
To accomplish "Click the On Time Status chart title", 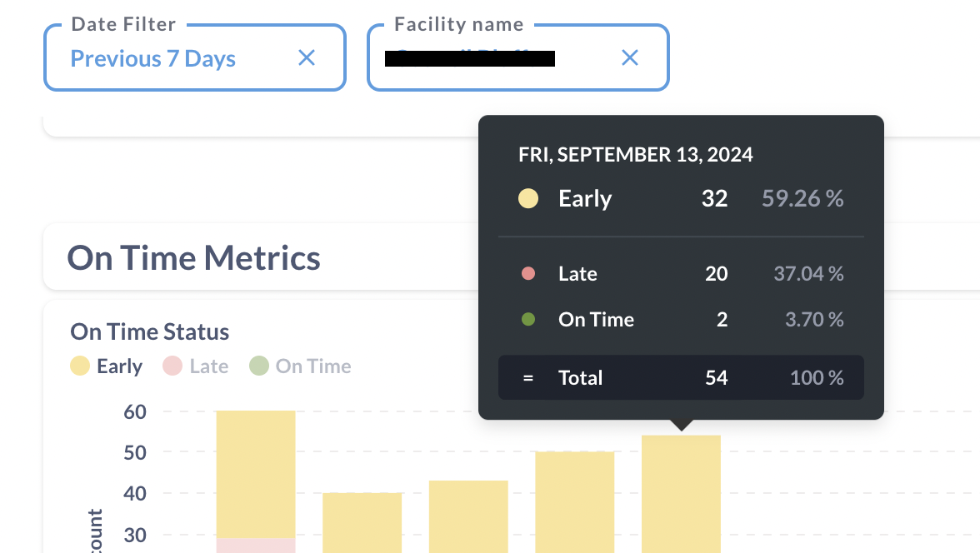I will 150,332.
